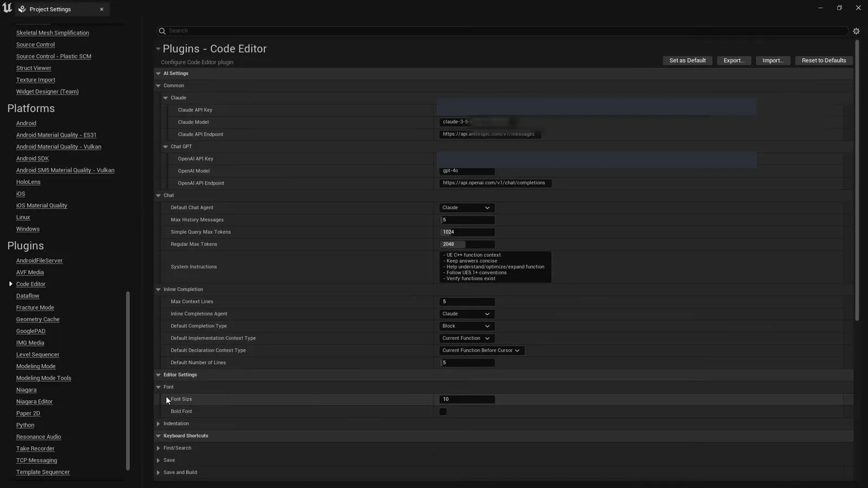Open the TCP Messaging plugin settings
The image size is (868, 488).
click(x=36, y=460)
